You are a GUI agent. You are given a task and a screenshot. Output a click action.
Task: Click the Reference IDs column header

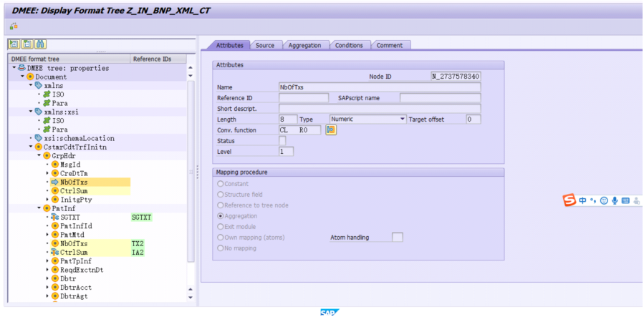click(x=158, y=59)
